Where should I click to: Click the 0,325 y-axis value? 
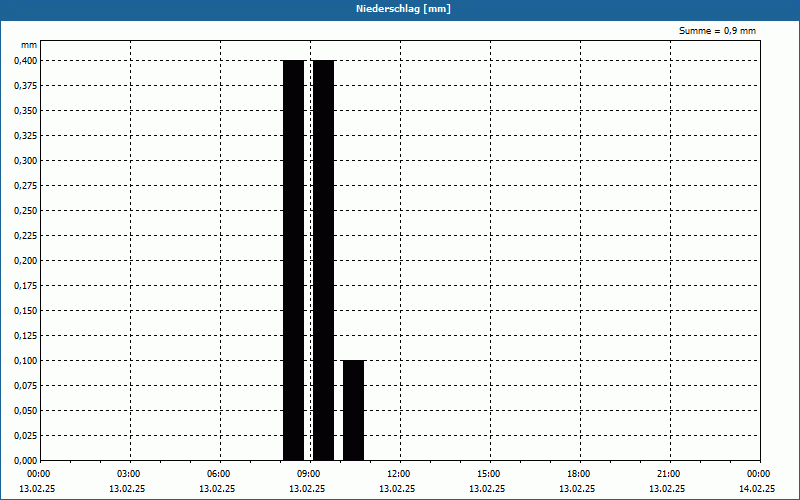pos(26,136)
